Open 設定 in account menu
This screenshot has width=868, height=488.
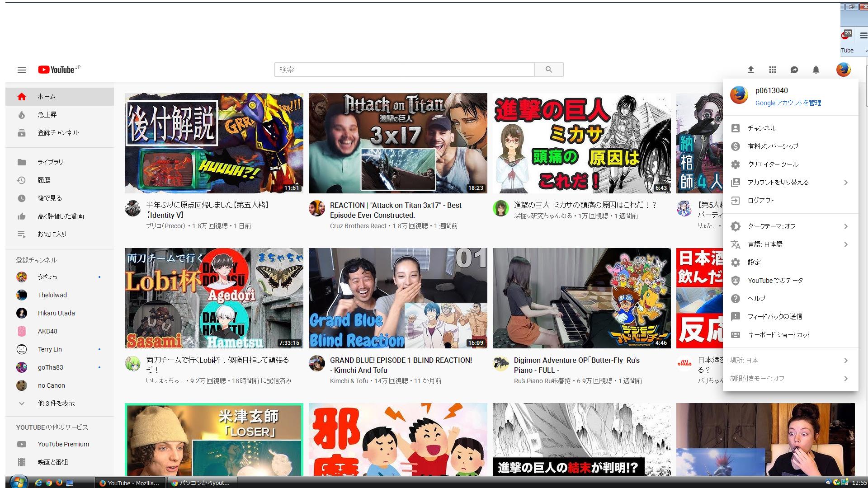click(790, 263)
